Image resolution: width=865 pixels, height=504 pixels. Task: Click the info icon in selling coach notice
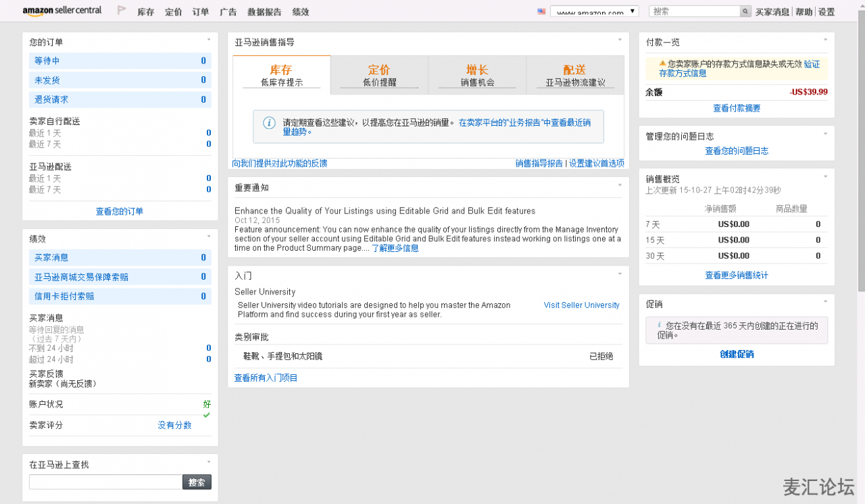coord(269,123)
